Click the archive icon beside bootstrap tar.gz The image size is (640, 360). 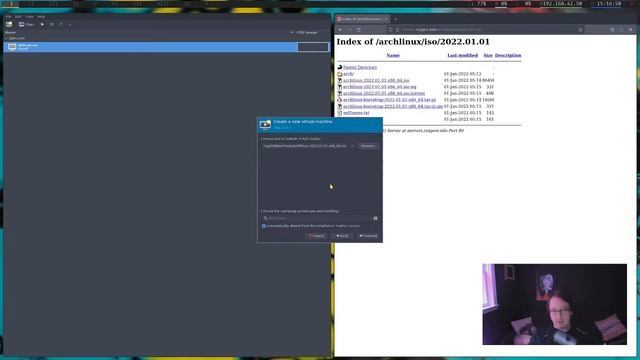point(340,100)
